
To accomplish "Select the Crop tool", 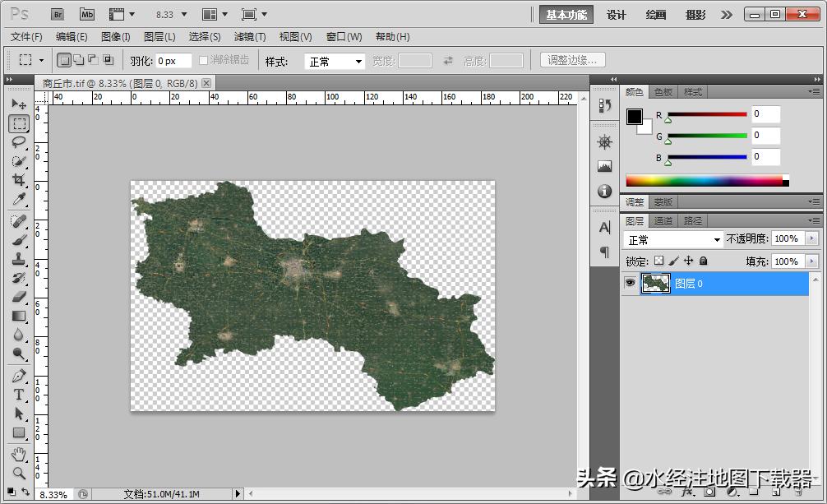I will [19, 180].
